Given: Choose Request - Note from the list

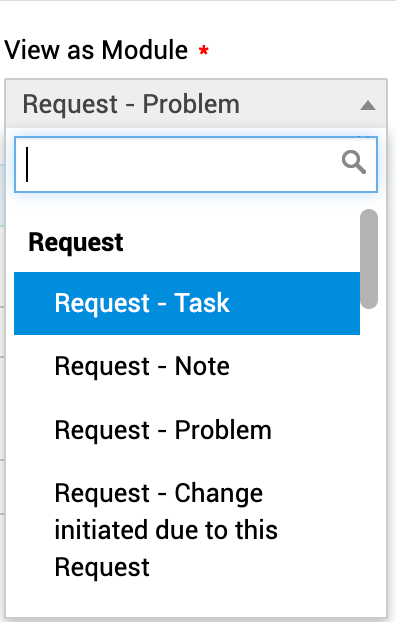Looking at the screenshot, I should point(187,366).
